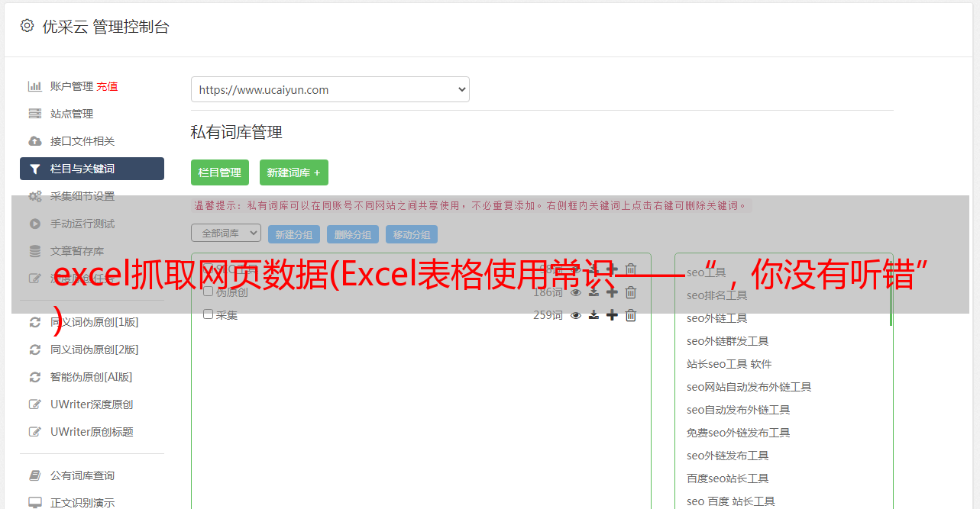The width and height of the screenshot is (980, 509).
Task: Click the database icon beside 文章暂存库
Action: point(34,251)
